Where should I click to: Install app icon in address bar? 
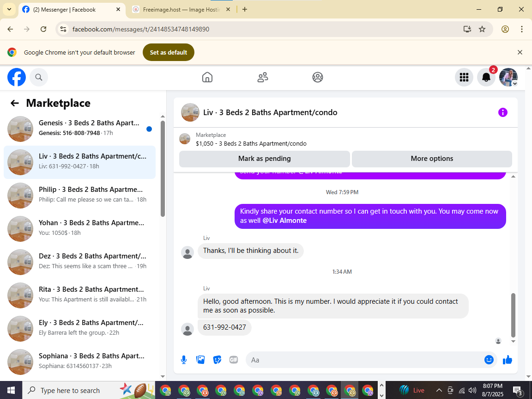coord(467,29)
